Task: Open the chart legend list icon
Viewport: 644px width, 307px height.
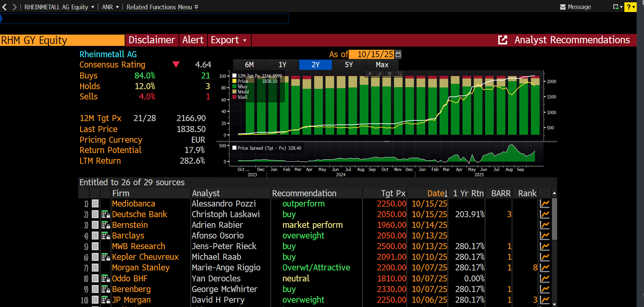Action: coord(390,74)
